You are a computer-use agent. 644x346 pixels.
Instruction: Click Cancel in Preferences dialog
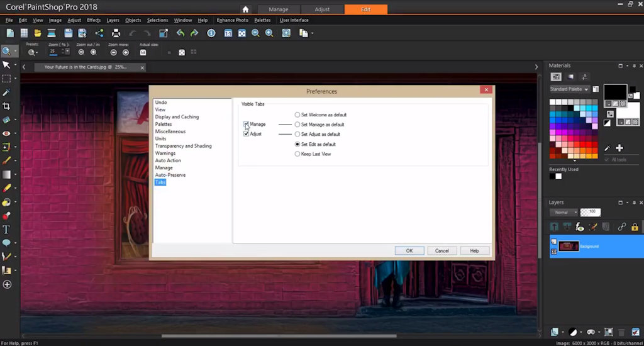(x=442, y=250)
